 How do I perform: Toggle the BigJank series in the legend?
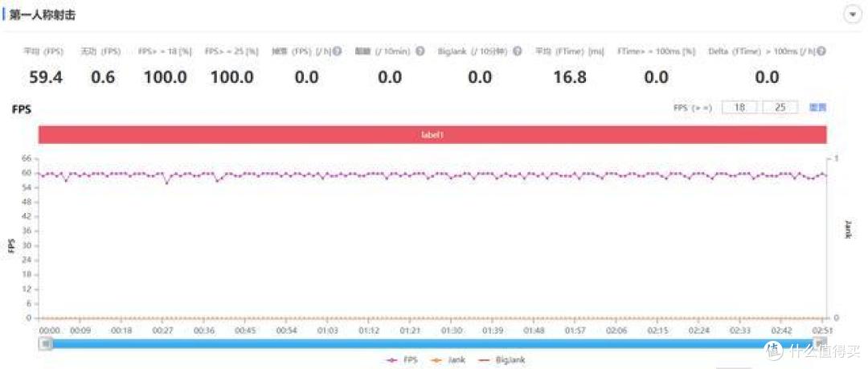[501, 360]
